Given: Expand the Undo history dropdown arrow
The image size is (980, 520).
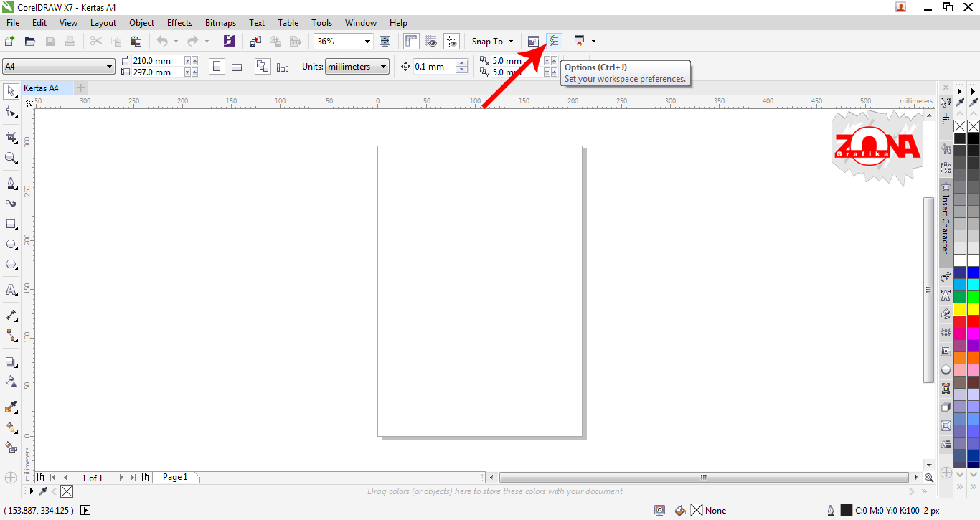Looking at the screenshot, I should (x=176, y=42).
